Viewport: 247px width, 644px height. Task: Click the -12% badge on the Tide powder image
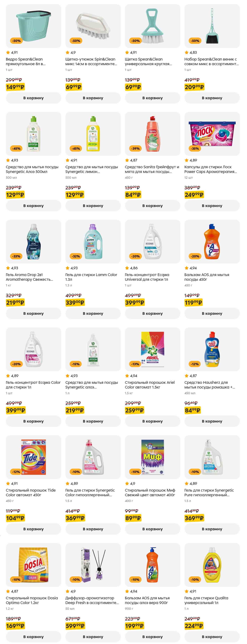click(x=16, y=472)
